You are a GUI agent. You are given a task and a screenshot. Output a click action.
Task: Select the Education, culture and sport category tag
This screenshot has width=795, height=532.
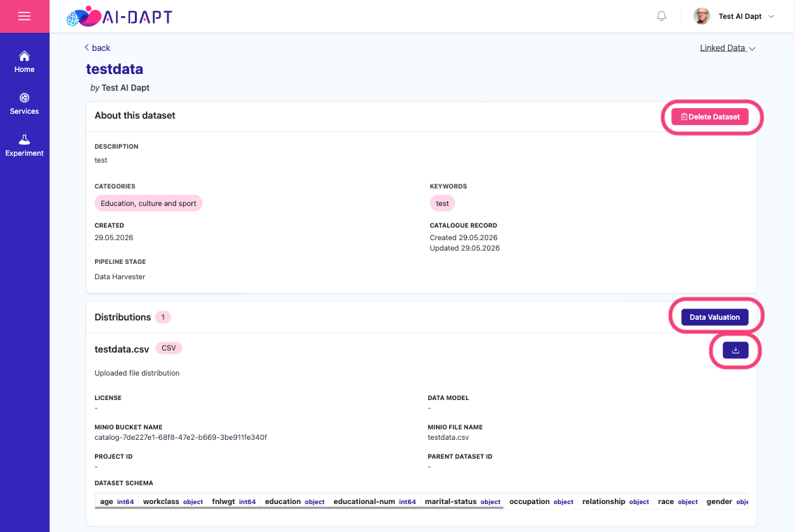click(x=149, y=203)
